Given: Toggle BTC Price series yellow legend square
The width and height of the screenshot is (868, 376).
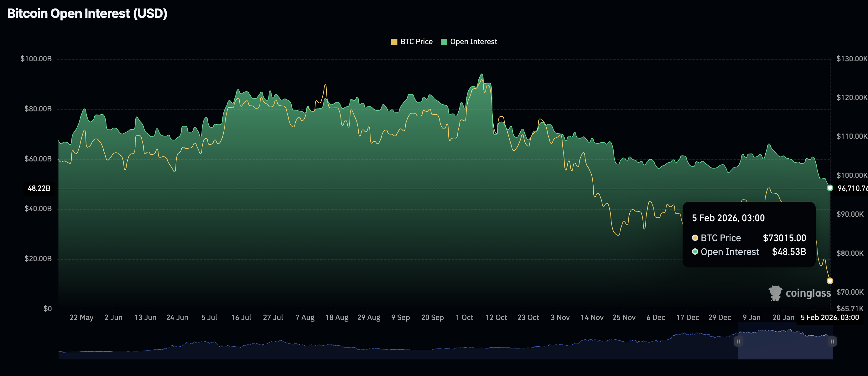Looking at the screenshot, I should click(394, 42).
